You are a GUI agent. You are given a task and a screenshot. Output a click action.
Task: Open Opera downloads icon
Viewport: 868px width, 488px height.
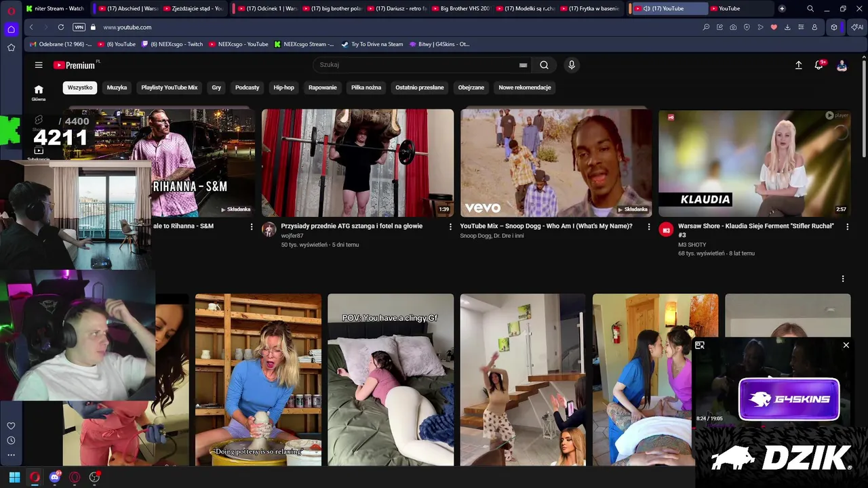(787, 27)
